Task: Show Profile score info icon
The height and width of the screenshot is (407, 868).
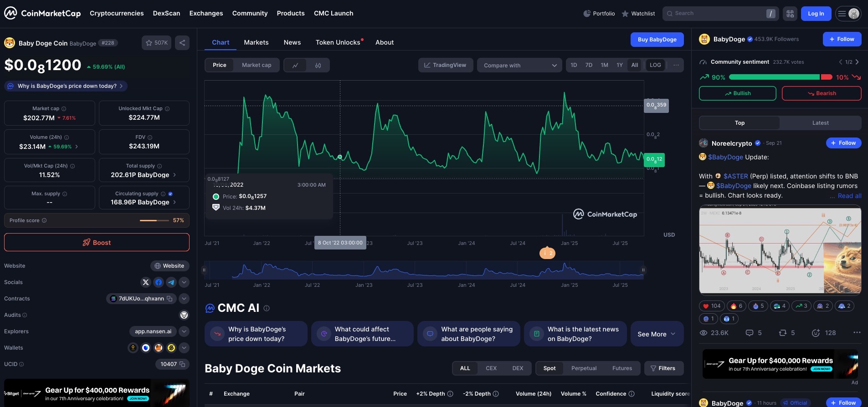Action: (x=44, y=220)
